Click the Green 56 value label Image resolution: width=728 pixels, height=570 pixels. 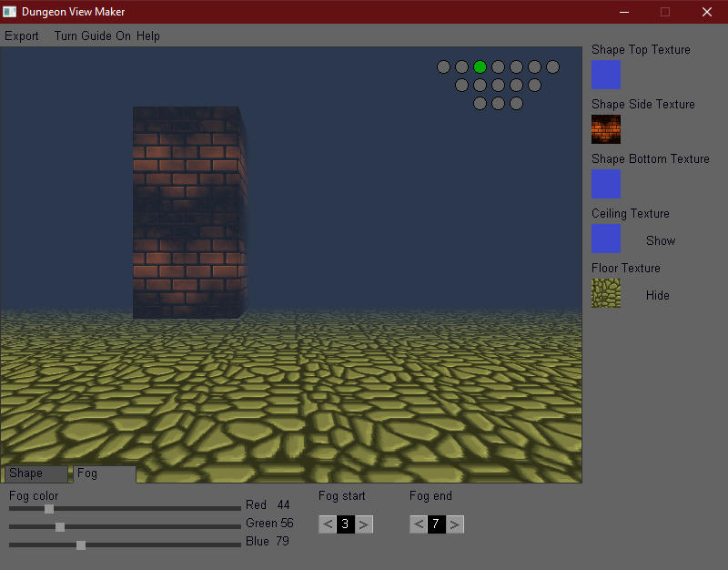point(269,523)
